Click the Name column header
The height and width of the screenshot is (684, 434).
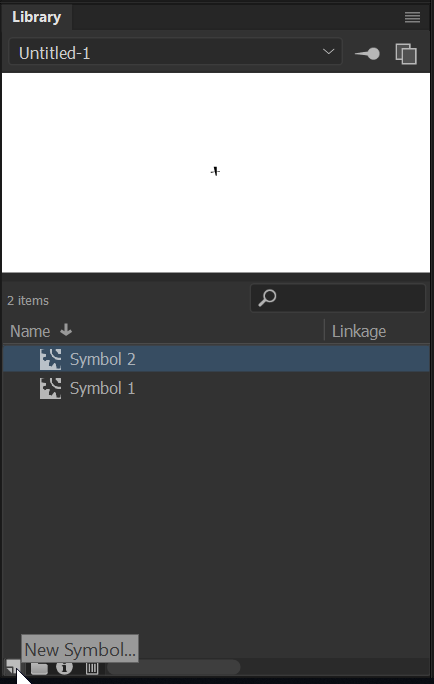[30, 332]
